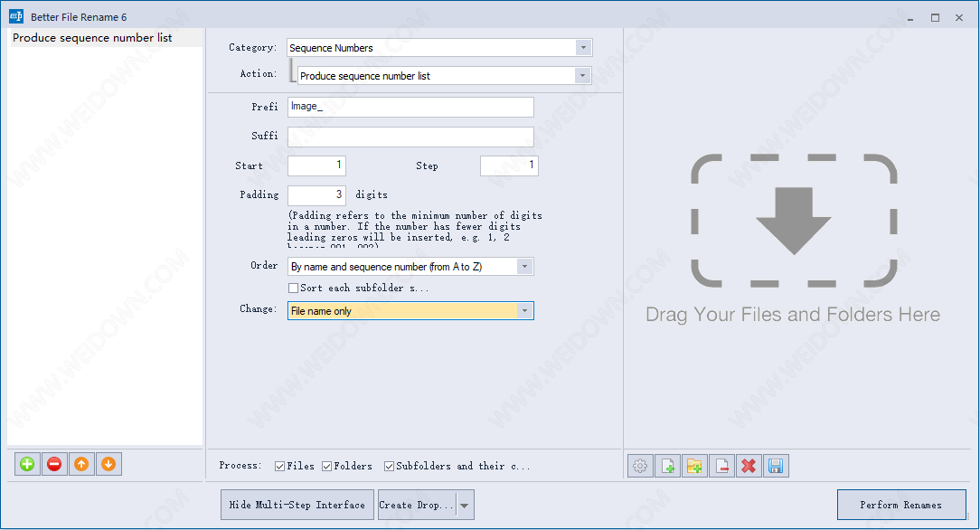This screenshot has height=530, width=980.
Task: Uncheck the Files process checkbox
Action: [x=280, y=467]
